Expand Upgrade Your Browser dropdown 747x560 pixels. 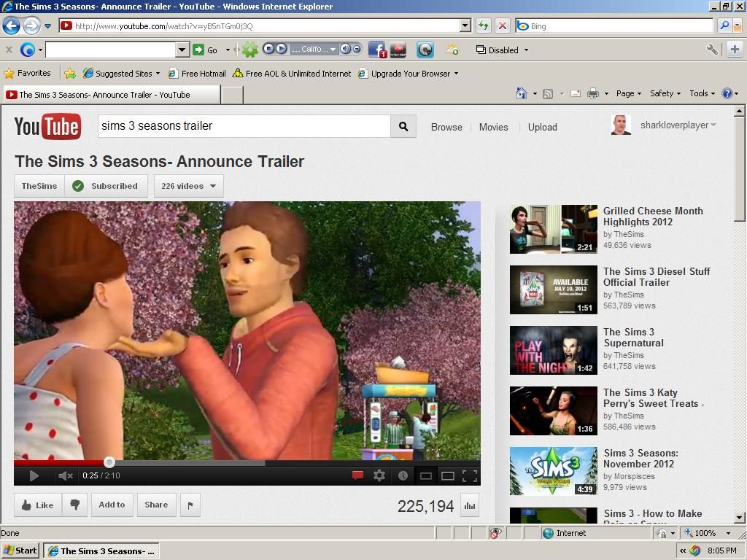coord(456,74)
